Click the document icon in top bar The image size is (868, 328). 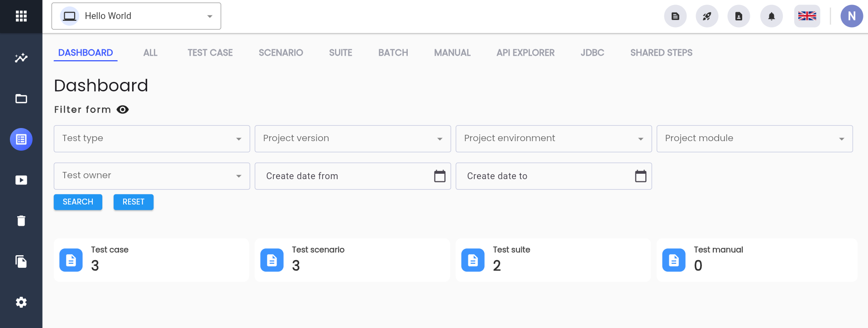point(675,16)
